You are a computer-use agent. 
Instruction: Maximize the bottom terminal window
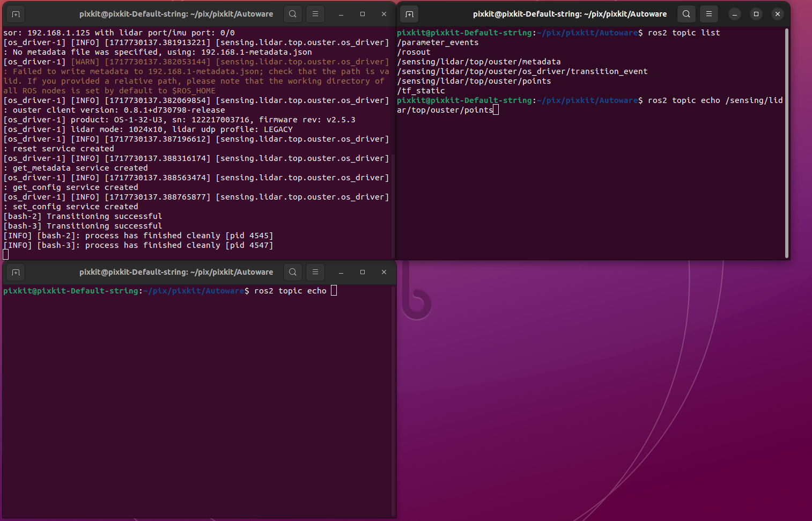click(363, 272)
